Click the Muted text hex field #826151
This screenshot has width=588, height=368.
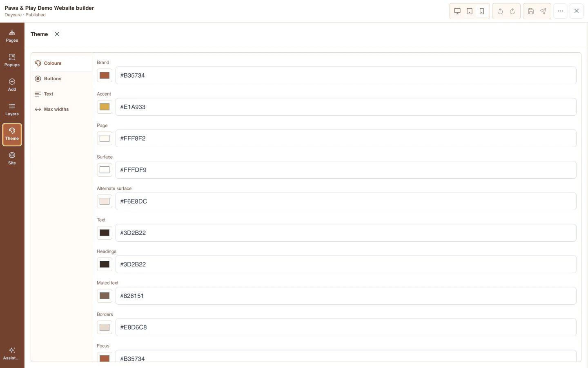[346, 296]
